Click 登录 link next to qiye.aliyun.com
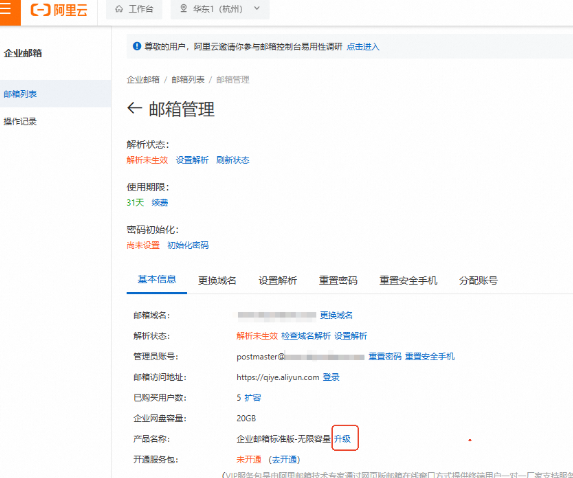This screenshot has width=573, height=478. [x=331, y=377]
